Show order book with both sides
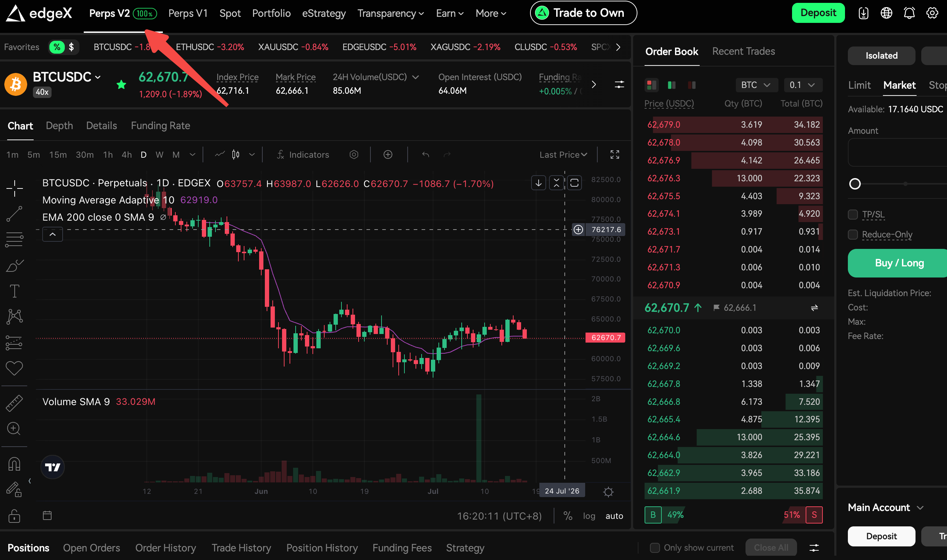This screenshot has height=560, width=947. [x=651, y=85]
